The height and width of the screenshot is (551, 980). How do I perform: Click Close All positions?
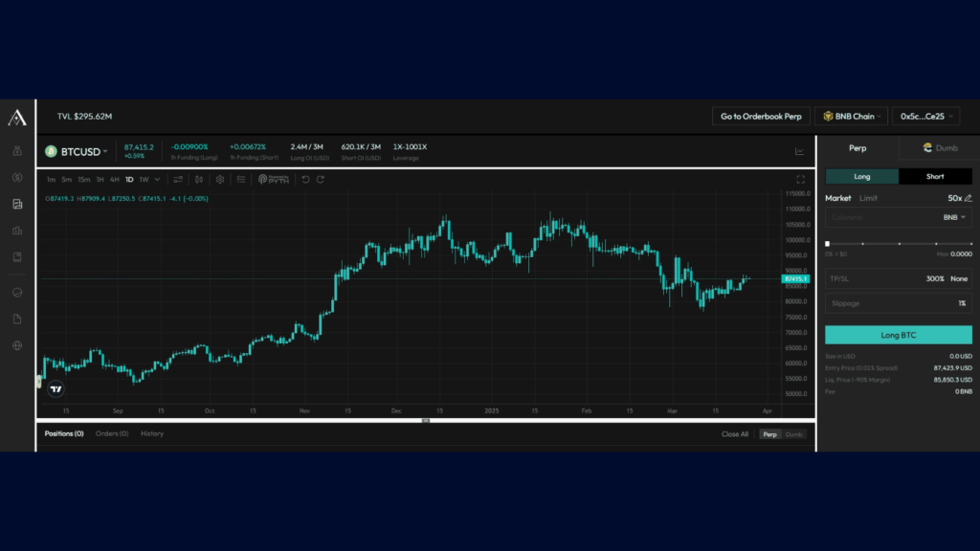[734, 434]
